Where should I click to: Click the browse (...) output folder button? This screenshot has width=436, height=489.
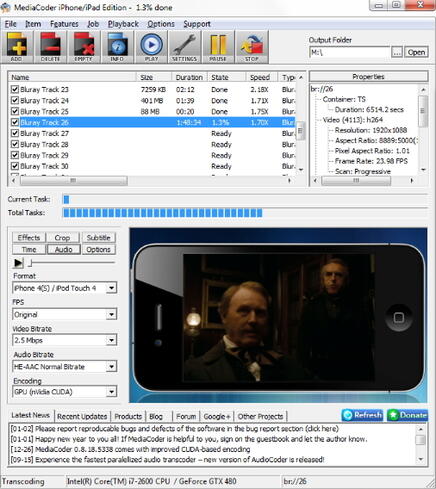(397, 52)
